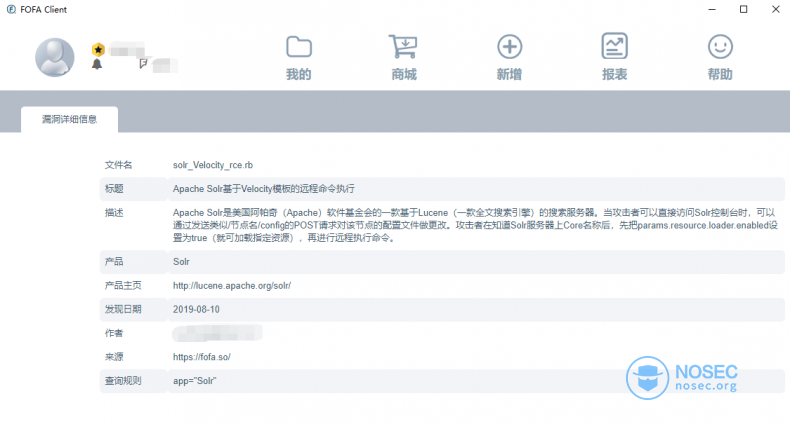The height and width of the screenshot is (424, 790).
Task: Click the 商城 text label
Action: point(404,75)
